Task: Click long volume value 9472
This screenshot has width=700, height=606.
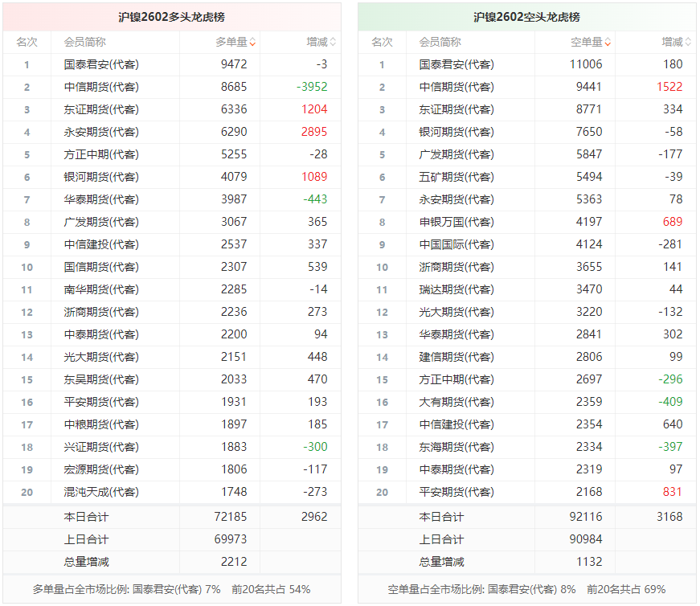Action: coord(234,64)
